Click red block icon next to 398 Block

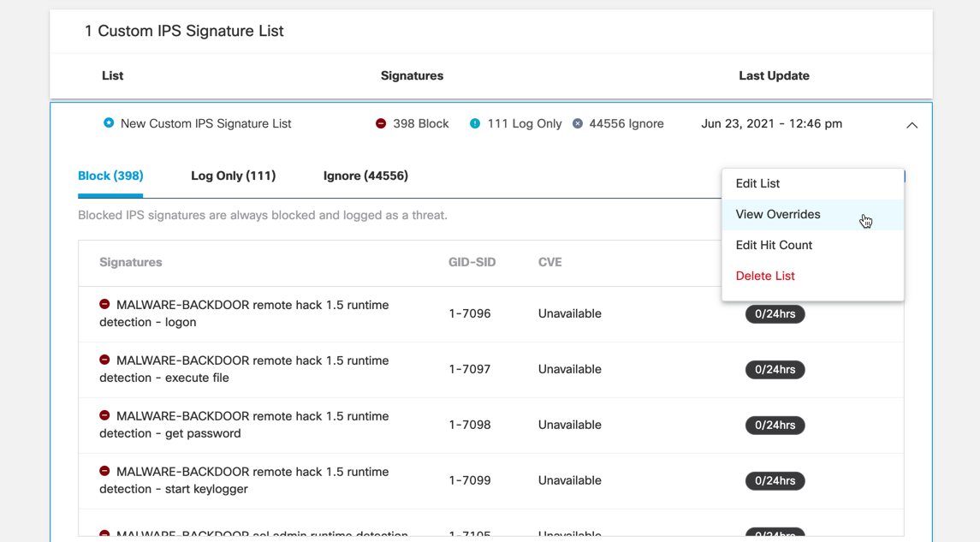click(381, 124)
